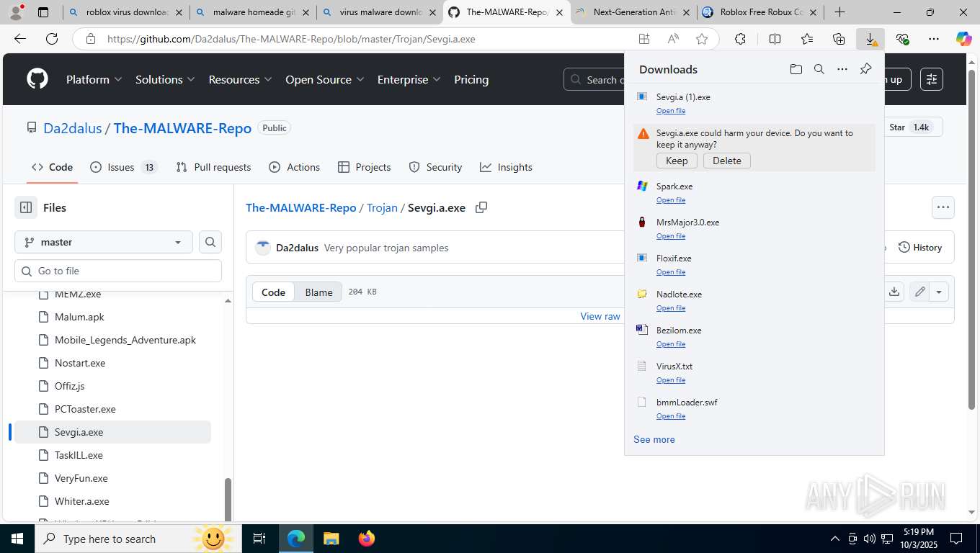Keep the Sevgi.a.exe download
The image size is (980, 553).
677,161
